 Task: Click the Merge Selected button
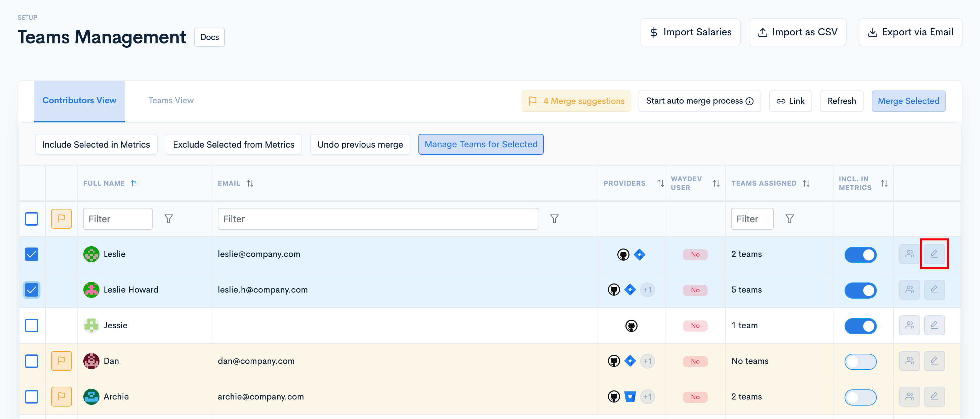pyautogui.click(x=908, y=101)
